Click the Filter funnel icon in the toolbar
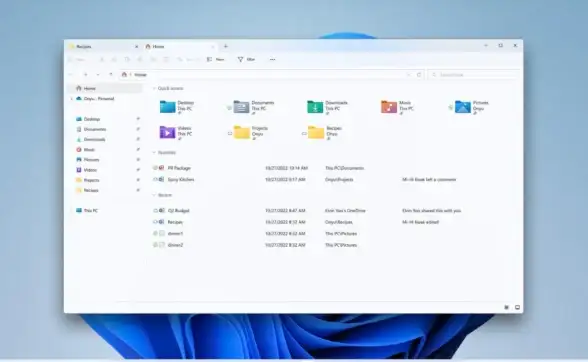The height and width of the screenshot is (362, 588). (240, 59)
